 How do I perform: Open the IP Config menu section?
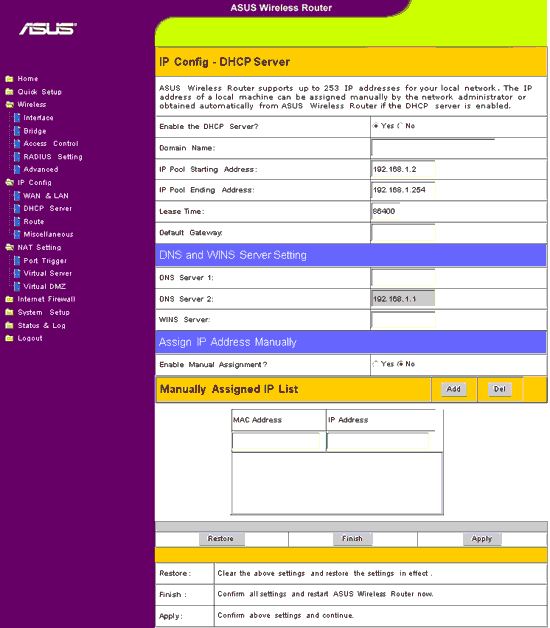click(34, 183)
